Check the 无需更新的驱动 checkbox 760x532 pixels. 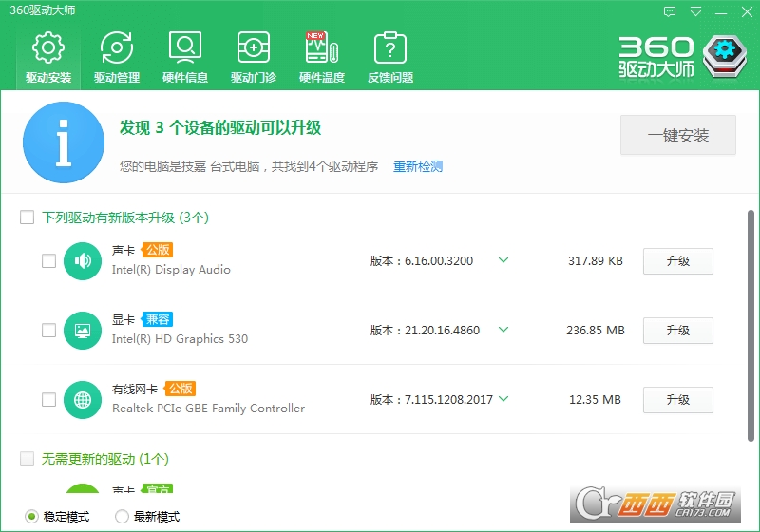[x=28, y=458]
